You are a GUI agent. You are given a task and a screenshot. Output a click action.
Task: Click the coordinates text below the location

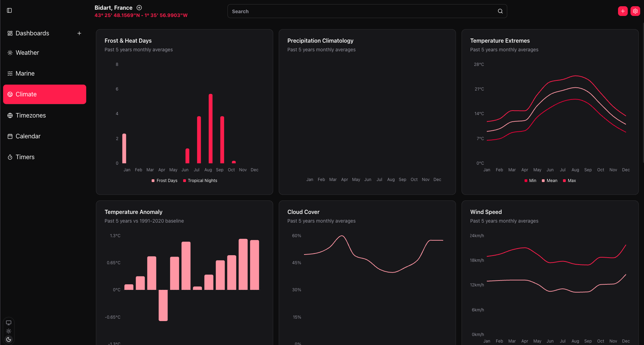pos(141,15)
